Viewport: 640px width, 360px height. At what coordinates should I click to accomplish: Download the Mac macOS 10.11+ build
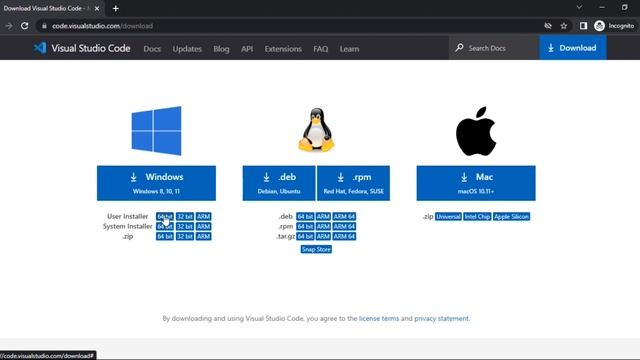tap(476, 183)
